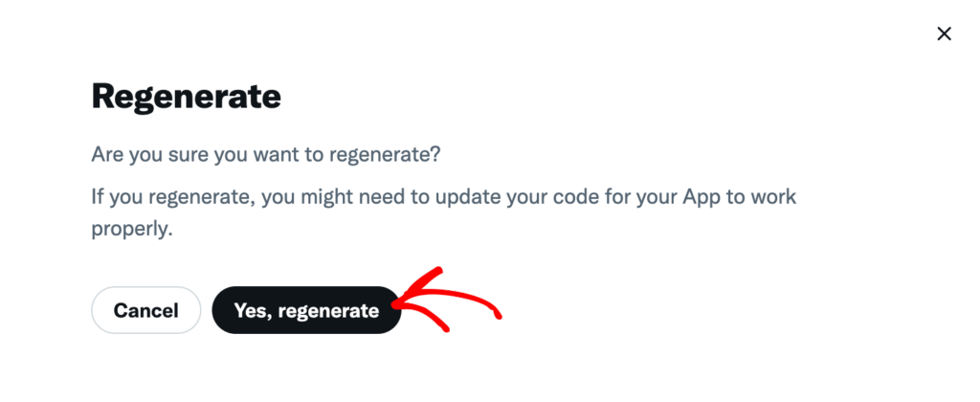This screenshot has height=402, width=980.
Task: Close the Regenerate dialog with the X icon
Action: pyautogui.click(x=944, y=33)
